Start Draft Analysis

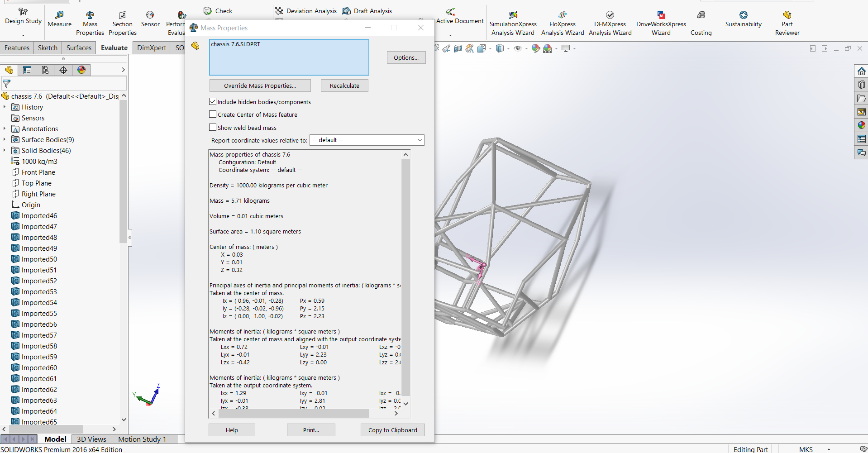367,11
